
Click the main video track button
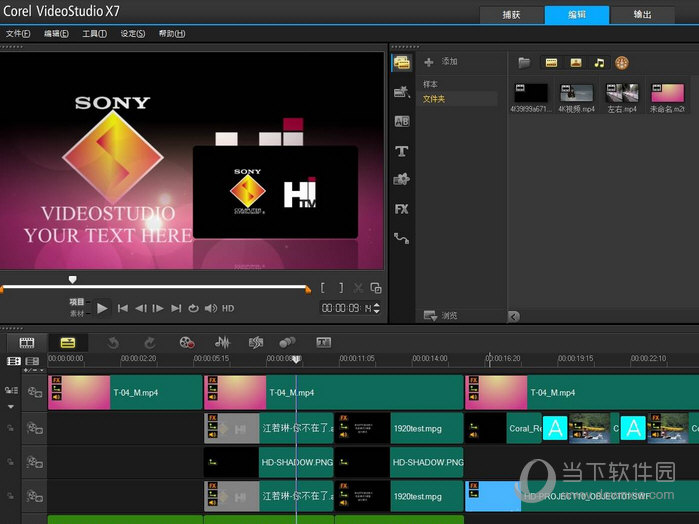coord(35,392)
